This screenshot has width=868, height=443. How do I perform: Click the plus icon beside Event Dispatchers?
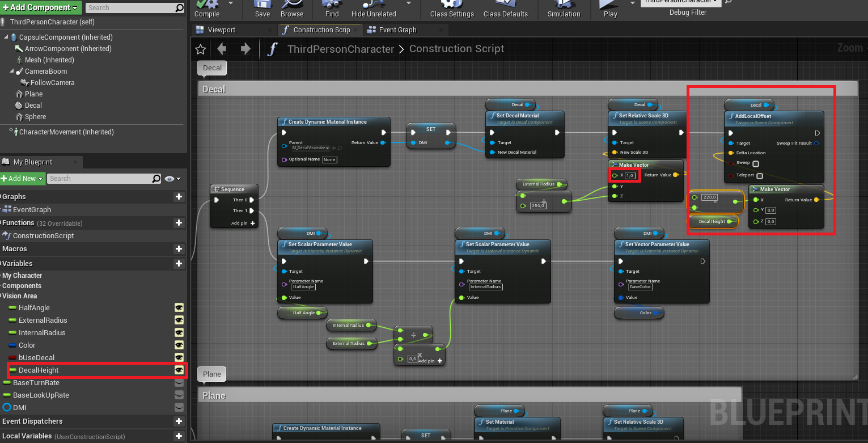pos(179,421)
